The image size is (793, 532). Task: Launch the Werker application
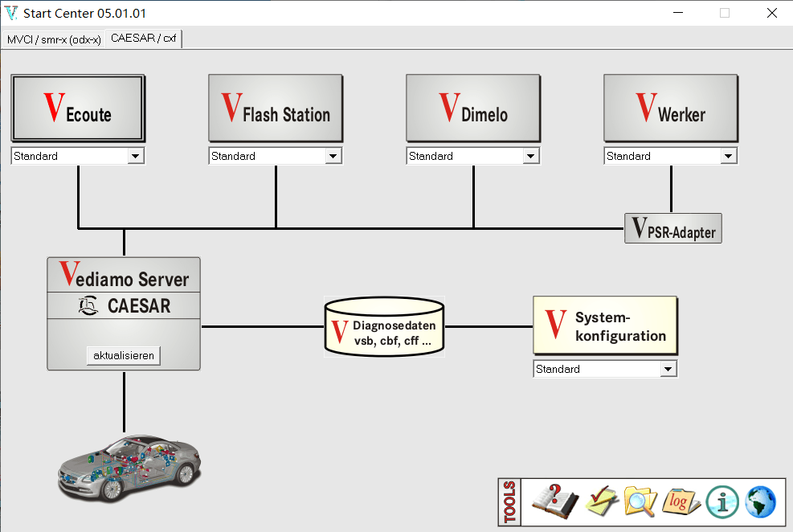coord(670,108)
